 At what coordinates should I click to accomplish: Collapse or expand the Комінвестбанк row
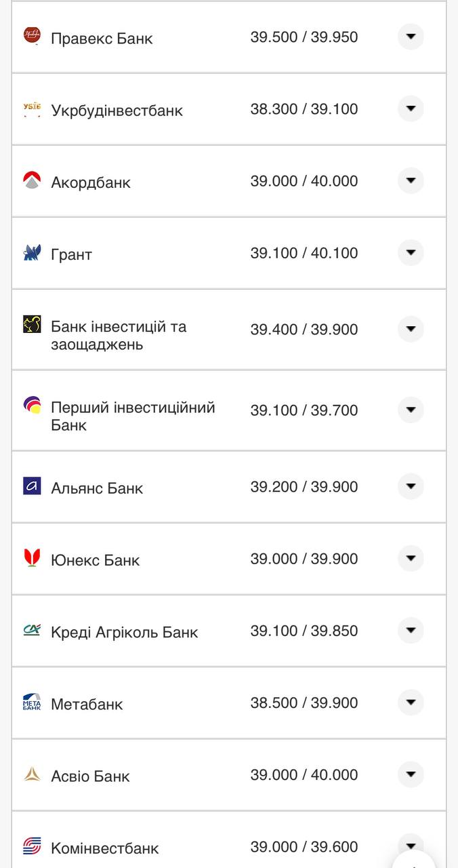tap(411, 846)
